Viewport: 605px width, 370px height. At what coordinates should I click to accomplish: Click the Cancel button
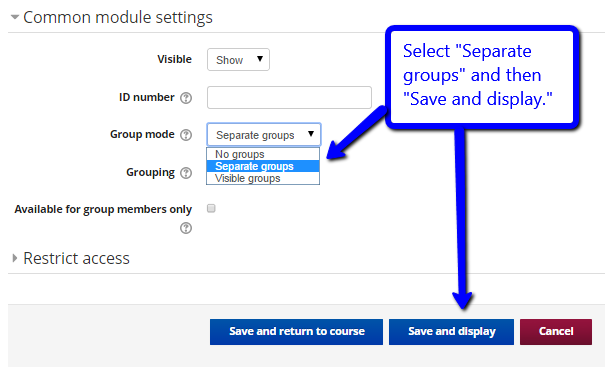tap(556, 331)
